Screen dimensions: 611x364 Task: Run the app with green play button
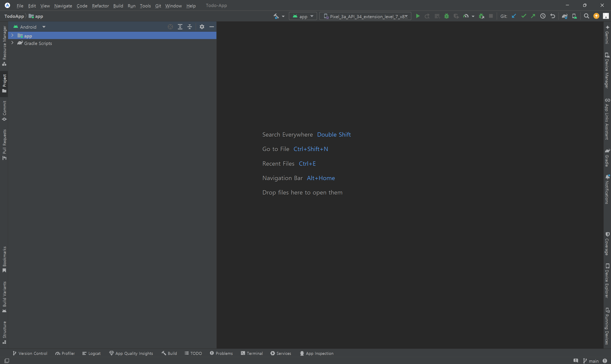coord(418,16)
